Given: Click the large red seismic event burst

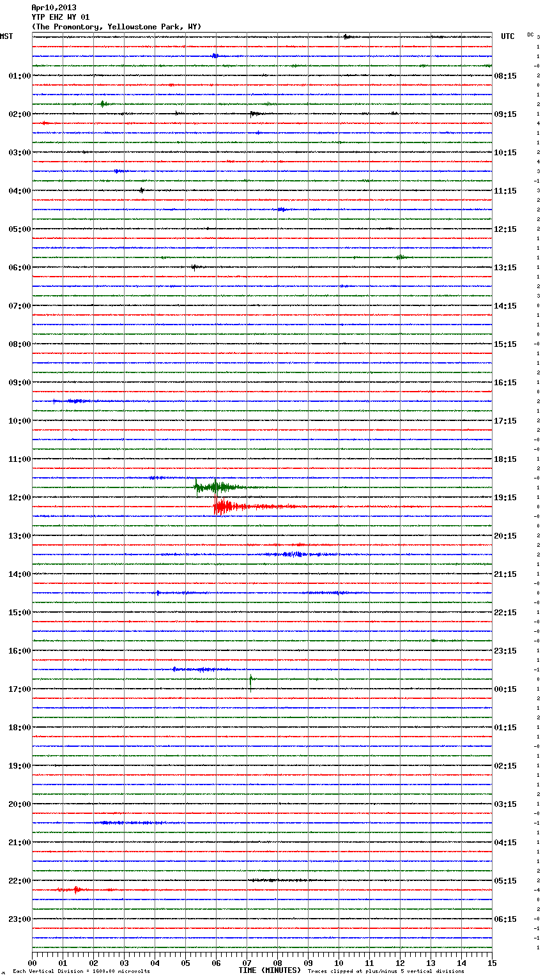Looking at the screenshot, I should 223,507.
